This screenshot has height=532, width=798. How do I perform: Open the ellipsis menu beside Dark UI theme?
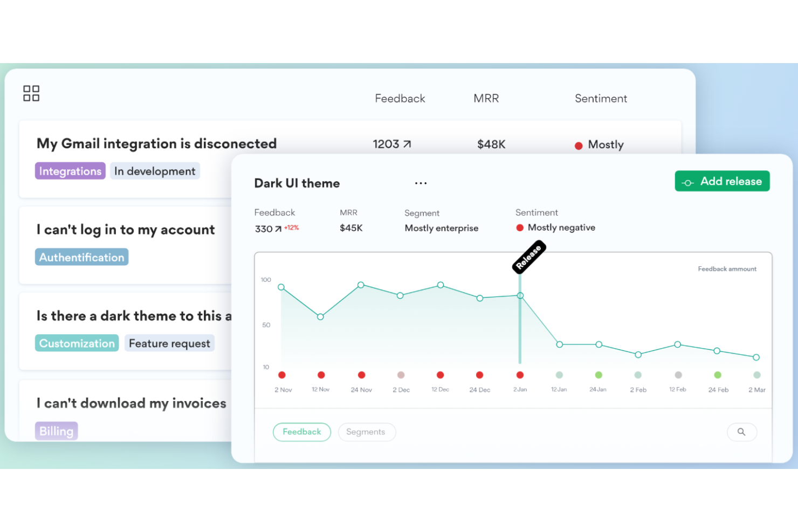click(x=421, y=183)
